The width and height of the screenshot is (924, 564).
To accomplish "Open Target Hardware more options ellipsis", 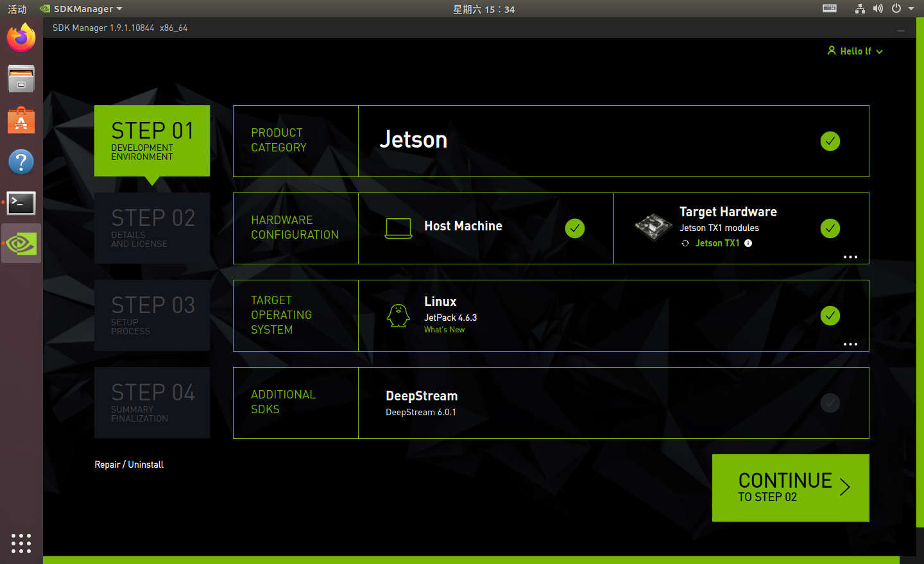I will click(850, 257).
